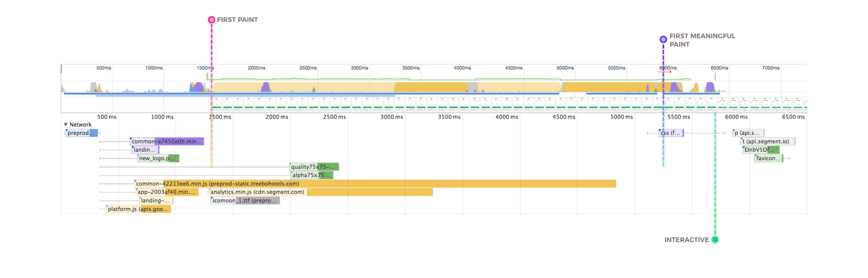Click the purple First Meaningful Paint marker
Screen dimensions: 868x278
[x=663, y=39]
